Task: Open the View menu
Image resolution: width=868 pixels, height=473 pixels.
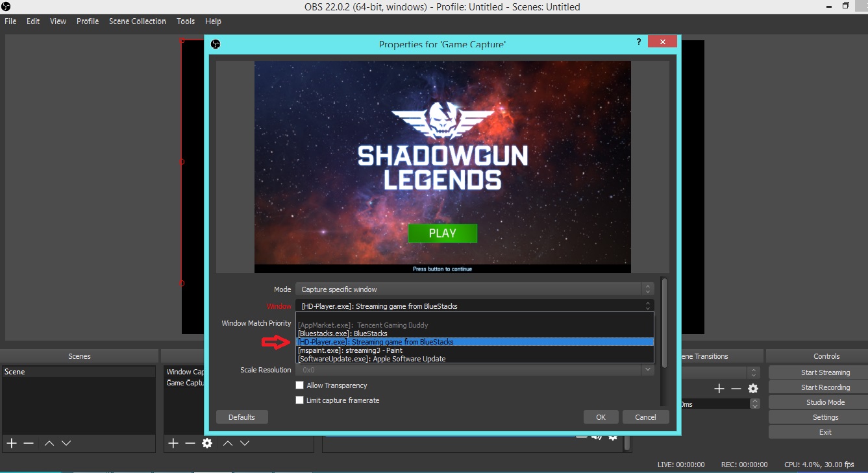Action: coord(58,21)
